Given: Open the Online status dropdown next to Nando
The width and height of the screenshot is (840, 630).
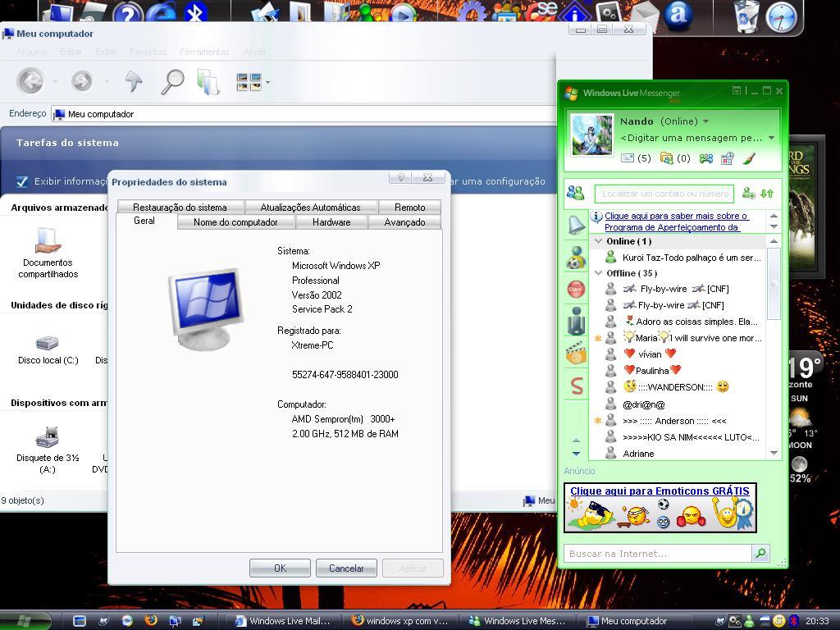Looking at the screenshot, I should (706, 121).
